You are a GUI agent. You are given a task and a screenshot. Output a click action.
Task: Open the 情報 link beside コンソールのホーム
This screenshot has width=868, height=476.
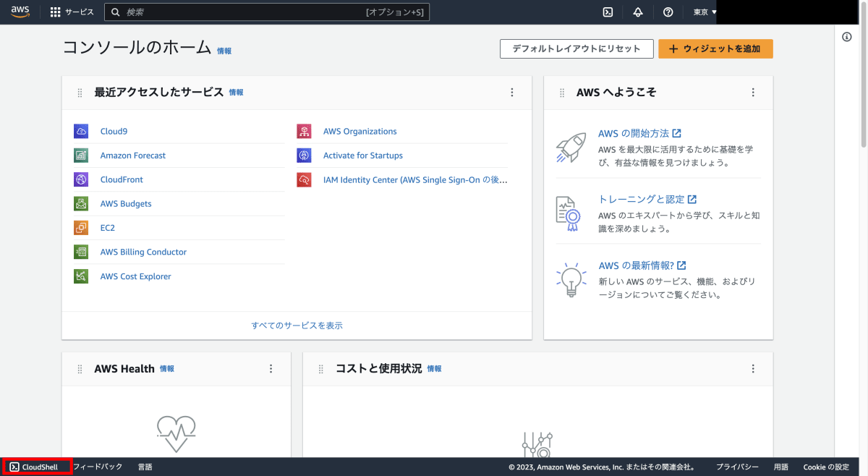coord(224,51)
